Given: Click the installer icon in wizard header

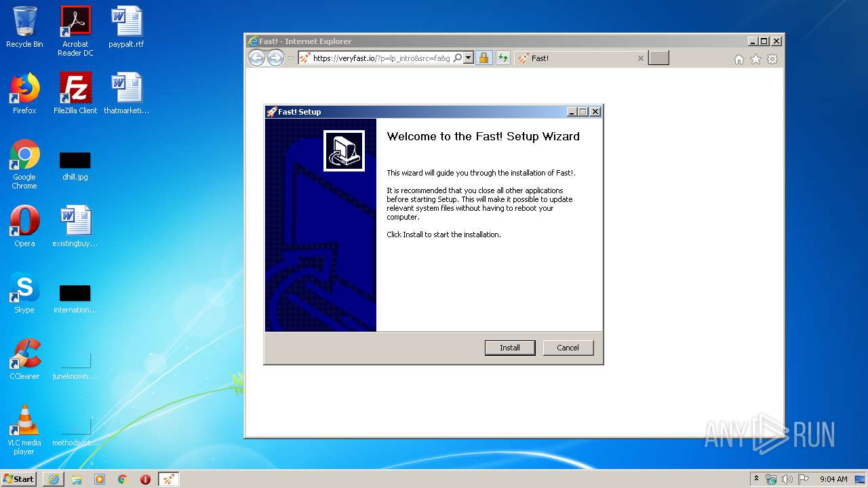Looking at the screenshot, I should [344, 150].
